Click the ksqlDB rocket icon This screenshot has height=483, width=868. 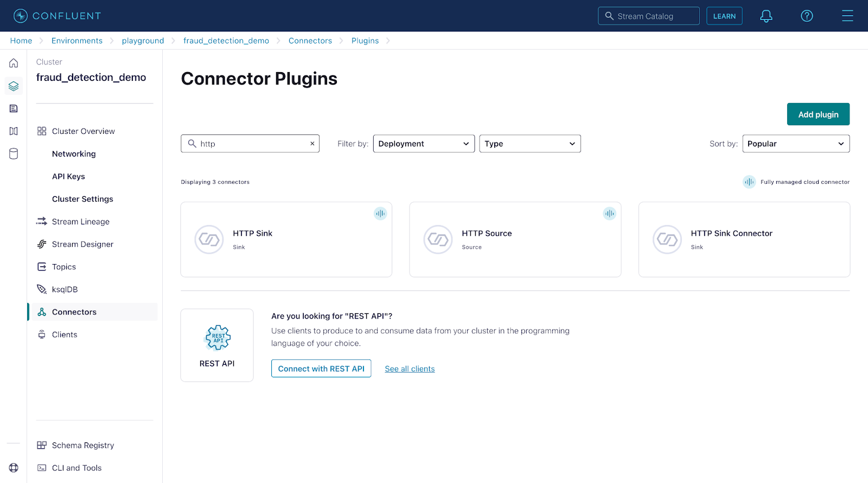[42, 289]
